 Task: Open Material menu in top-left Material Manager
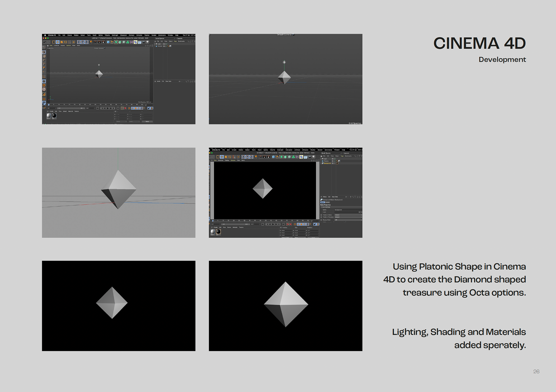71,111
